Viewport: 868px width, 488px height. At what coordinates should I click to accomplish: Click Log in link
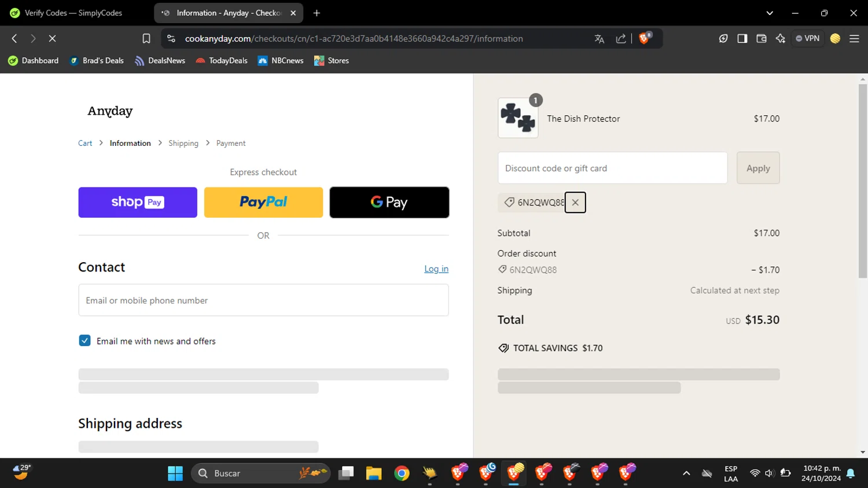coord(436,269)
